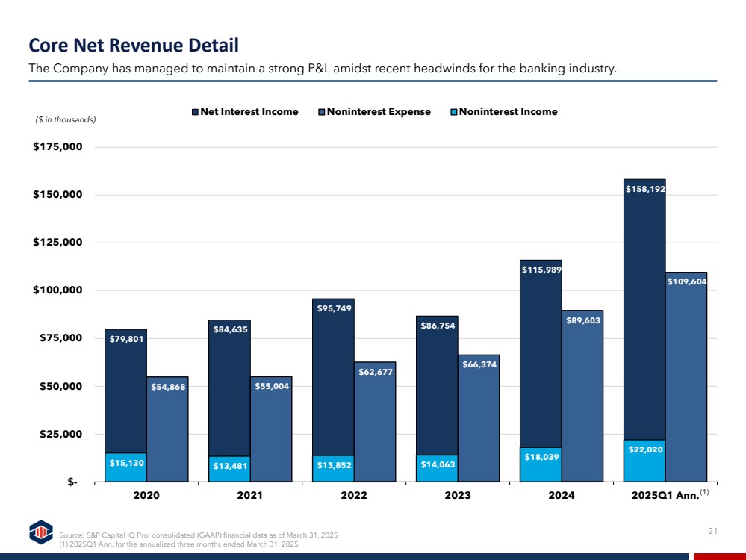Click the $79,801 data label
The width and height of the screenshot is (746, 560).
coord(126,339)
